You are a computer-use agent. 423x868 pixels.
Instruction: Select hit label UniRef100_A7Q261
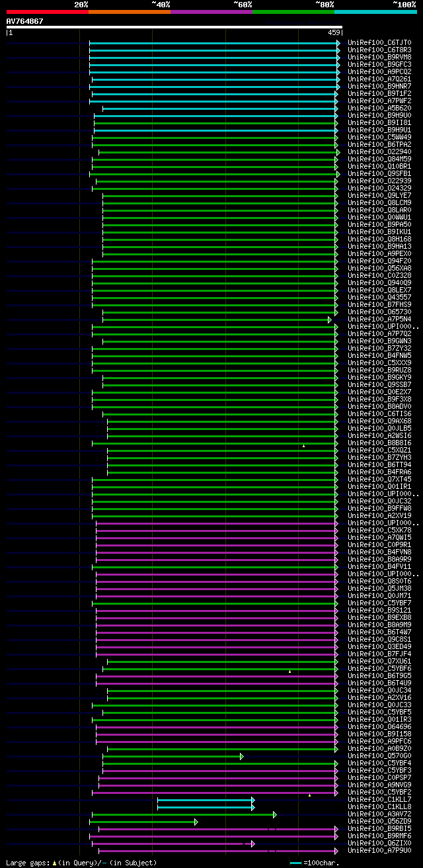click(379, 79)
